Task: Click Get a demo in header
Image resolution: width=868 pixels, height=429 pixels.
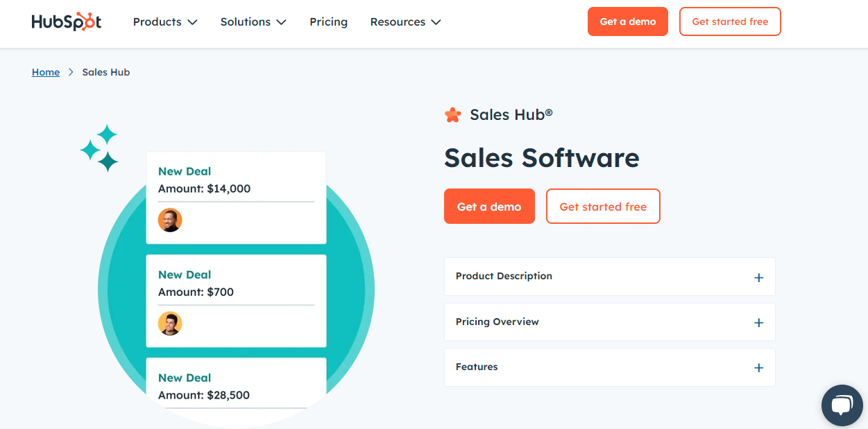Action: pyautogui.click(x=628, y=21)
